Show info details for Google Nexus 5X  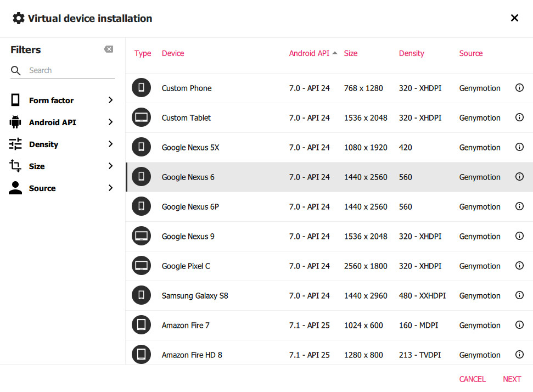coord(519,147)
